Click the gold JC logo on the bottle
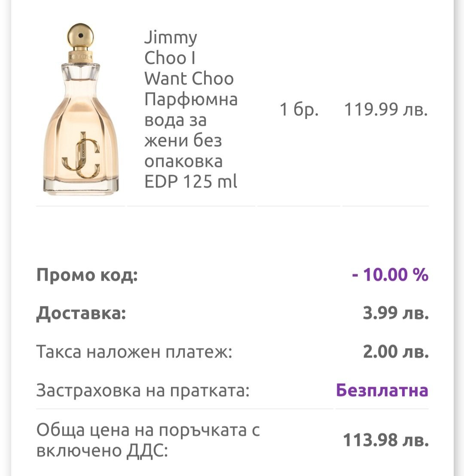The height and width of the screenshot is (476, 464). (81, 158)
